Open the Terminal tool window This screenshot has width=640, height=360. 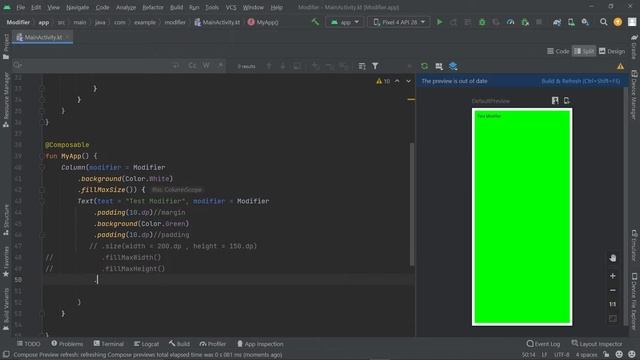pyautogui.click(x=108, y=344)
